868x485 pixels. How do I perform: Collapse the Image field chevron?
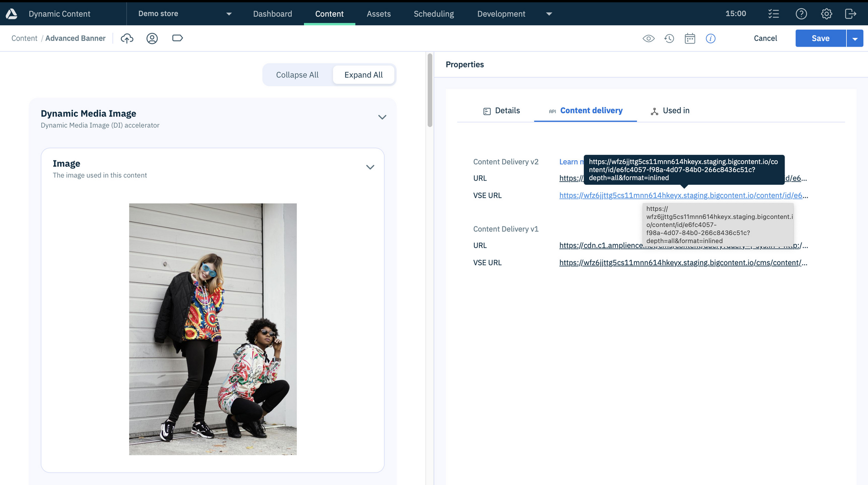(370, 167)
